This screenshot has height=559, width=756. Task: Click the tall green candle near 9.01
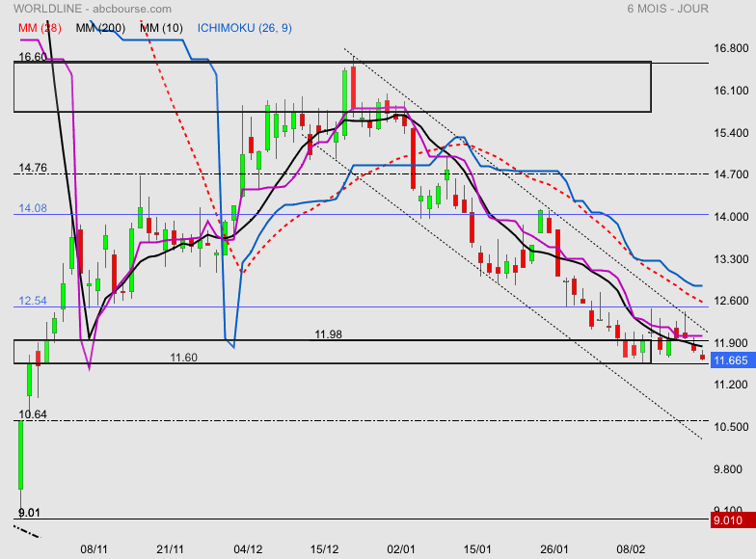(x=21, y=455)
